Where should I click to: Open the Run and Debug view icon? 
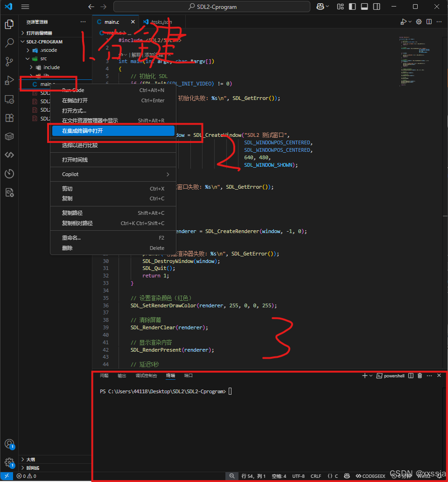[9, 80]
